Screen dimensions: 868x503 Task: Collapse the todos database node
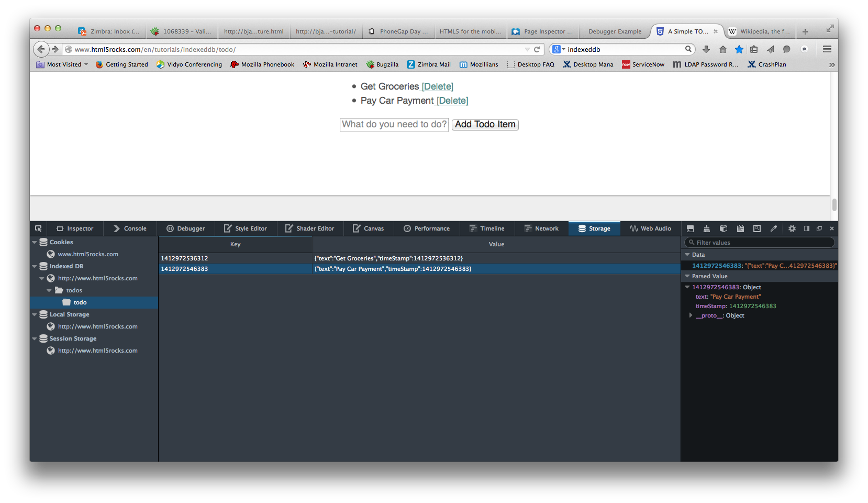point(49,290)
